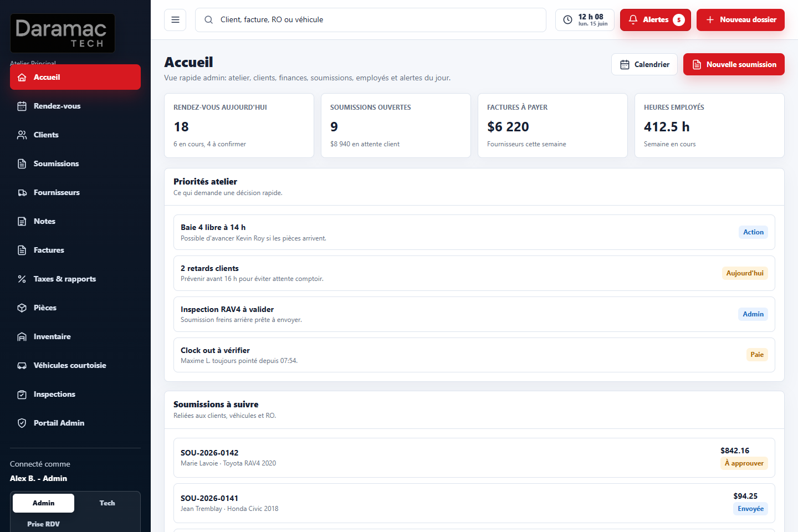Select the 2 retards clients priority row
This screenshot has height=532, width=798.
(x=474, y=273)
